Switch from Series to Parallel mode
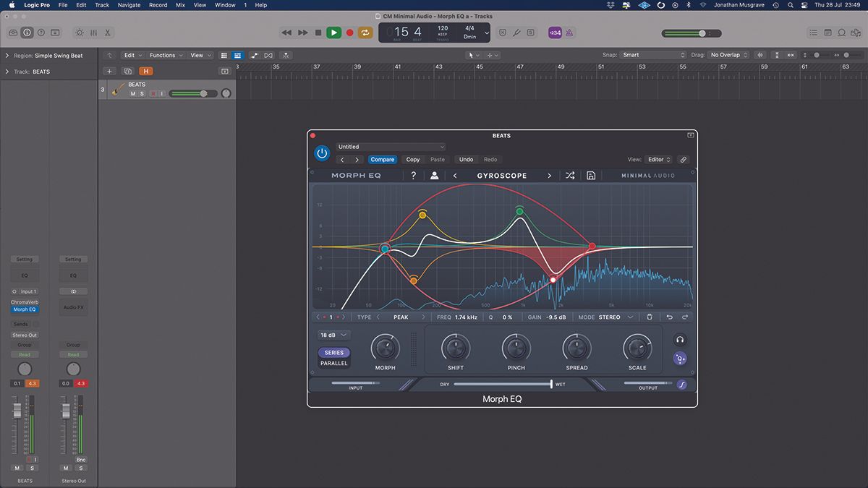The height and width of the screenshot is (488, 868). 333,363
